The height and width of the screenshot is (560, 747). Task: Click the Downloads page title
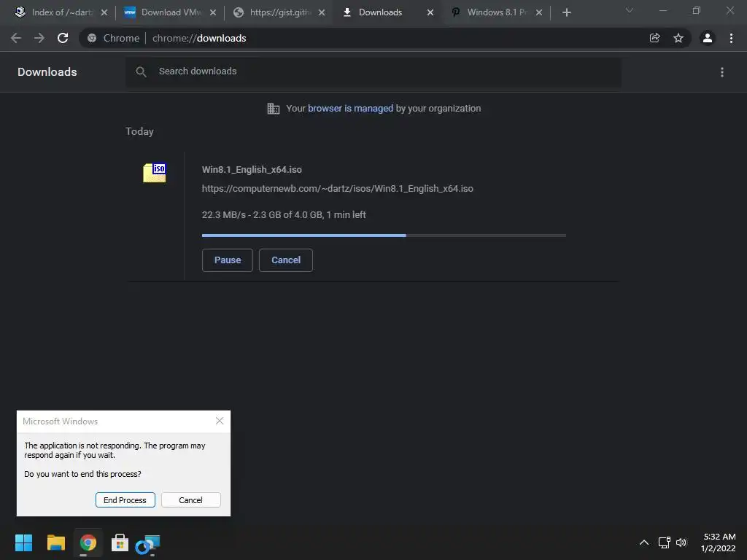(x=47, y=72)
